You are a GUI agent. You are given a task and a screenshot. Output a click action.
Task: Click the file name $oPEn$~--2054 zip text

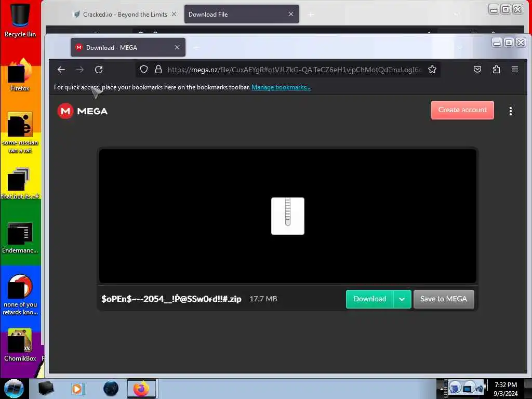(x=171, y=299)
